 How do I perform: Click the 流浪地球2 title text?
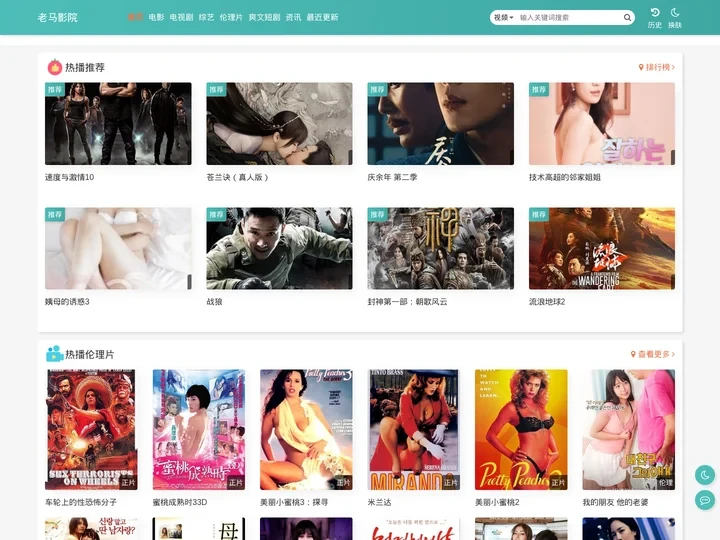(547, 302)
